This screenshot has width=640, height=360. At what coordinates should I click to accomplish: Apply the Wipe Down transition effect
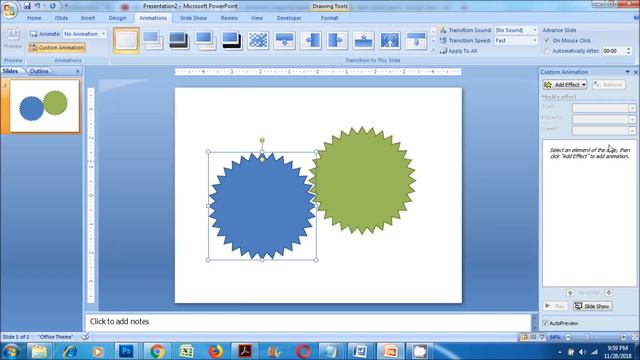284,40
